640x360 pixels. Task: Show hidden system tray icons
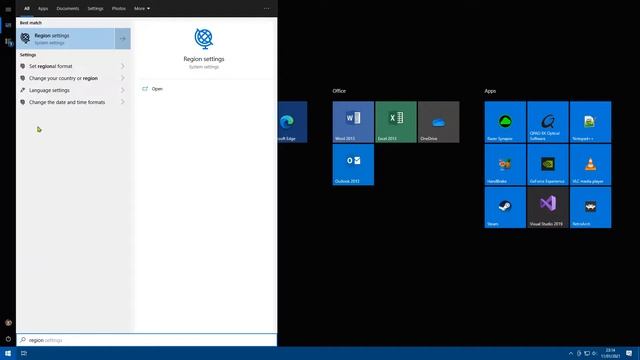[x=571, y=353]
